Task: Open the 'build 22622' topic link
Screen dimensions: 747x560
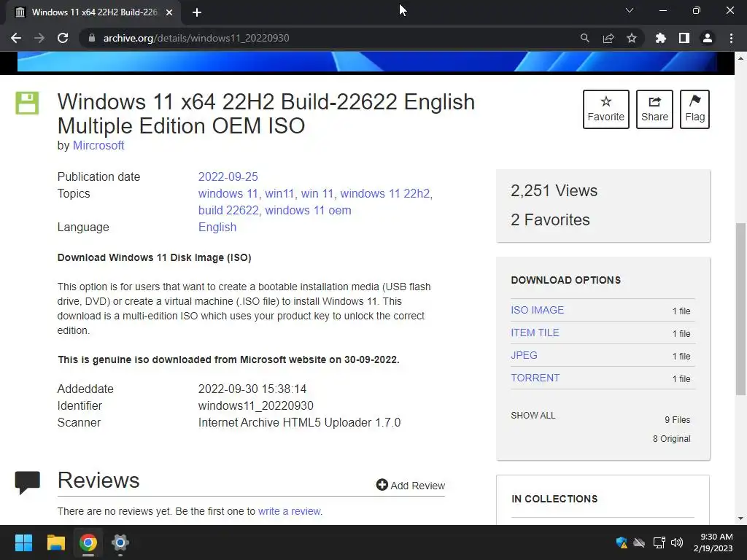Action: click(228, 210)
